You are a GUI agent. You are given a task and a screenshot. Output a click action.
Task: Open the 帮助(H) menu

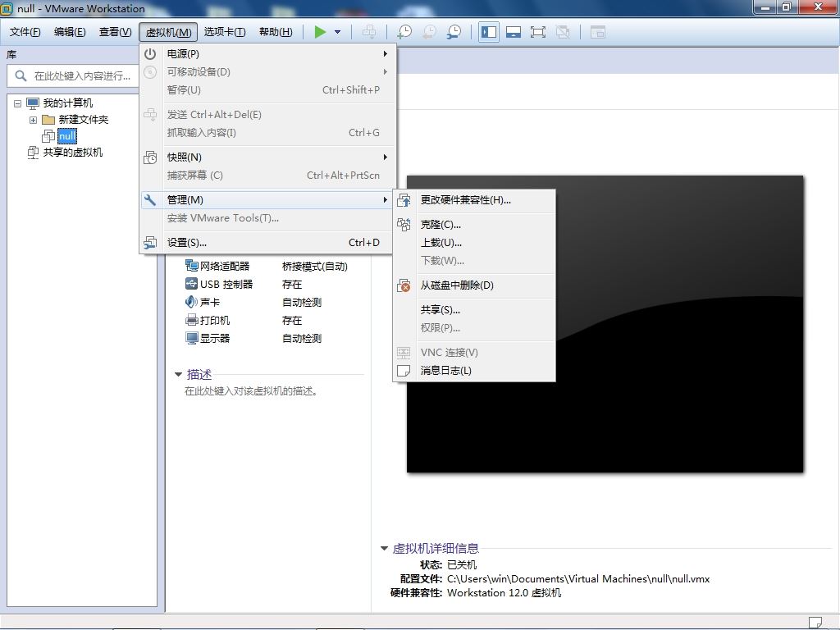point(276,32)
